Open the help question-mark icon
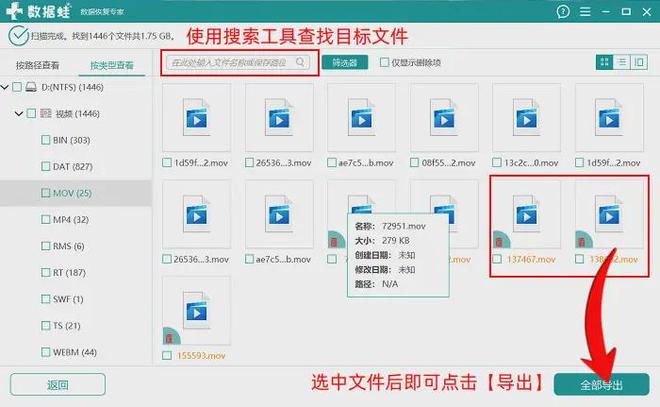Screen dimensions: 660x407 [563, 11]
